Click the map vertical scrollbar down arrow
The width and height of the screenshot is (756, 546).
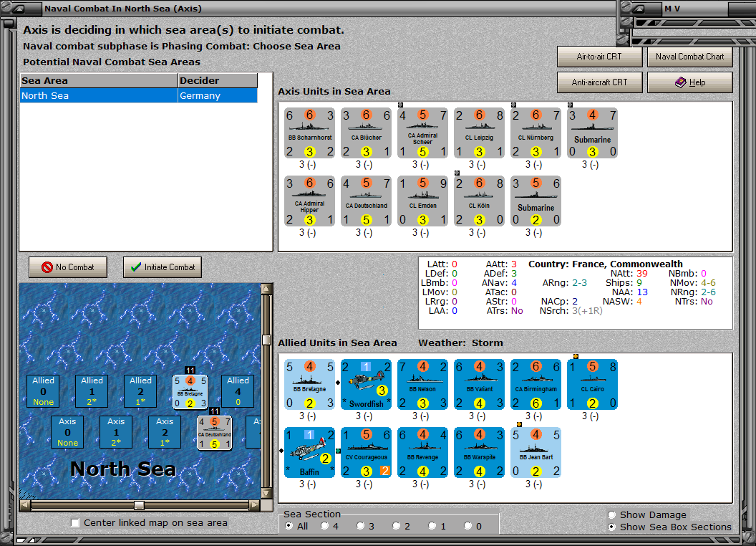[x=266, y=494]
